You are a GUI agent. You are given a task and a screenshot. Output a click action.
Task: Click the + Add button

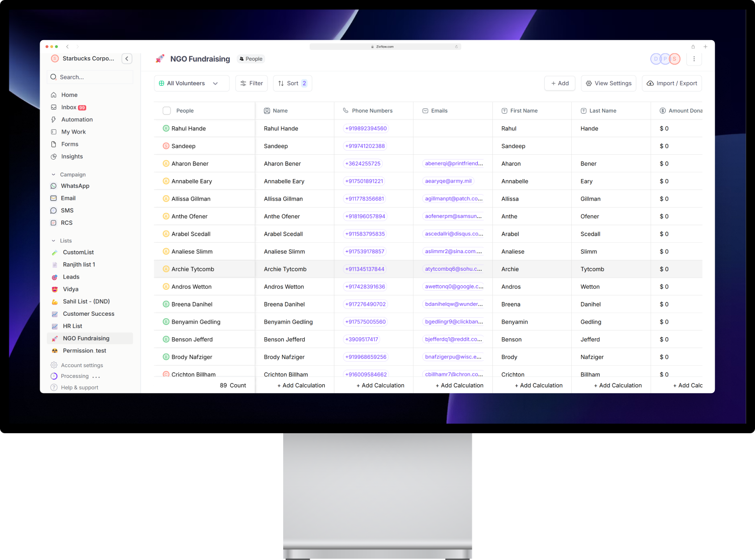coord(560,83)
